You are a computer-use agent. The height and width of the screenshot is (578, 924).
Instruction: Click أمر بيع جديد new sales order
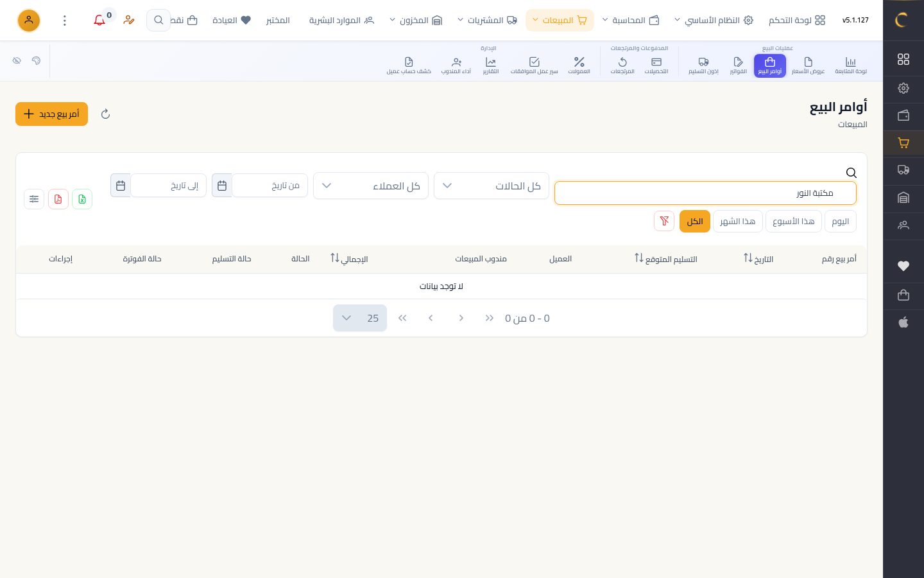[x=51, y=114]
